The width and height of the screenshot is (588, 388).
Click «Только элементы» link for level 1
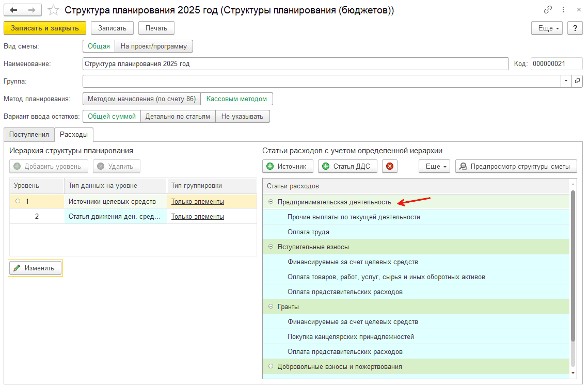197,202
